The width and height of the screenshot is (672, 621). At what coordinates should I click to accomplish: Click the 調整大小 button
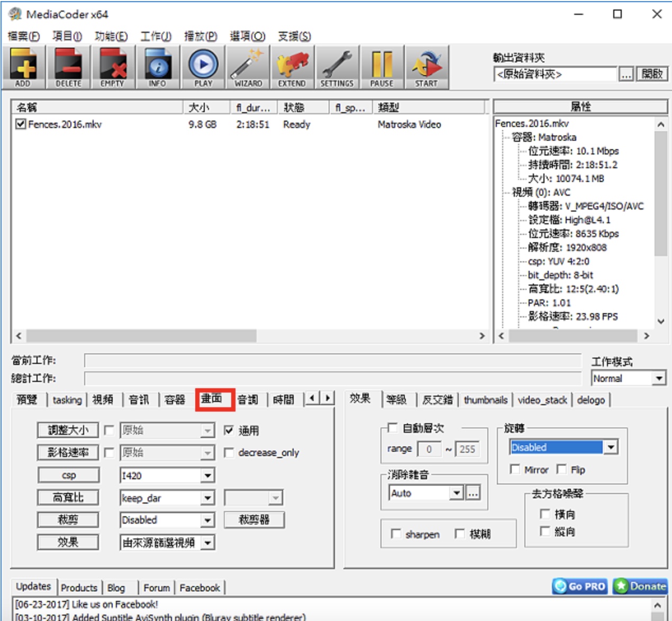click(68, 430)
